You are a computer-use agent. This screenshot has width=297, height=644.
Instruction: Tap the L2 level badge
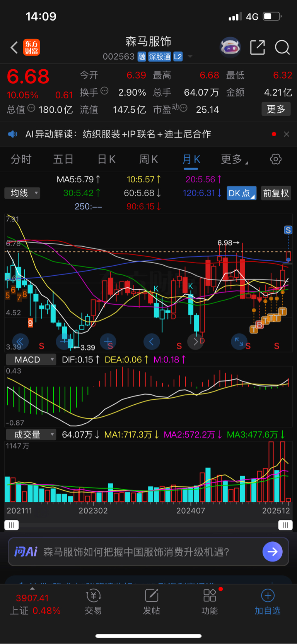pyautogui.click(x=178, y=57)
